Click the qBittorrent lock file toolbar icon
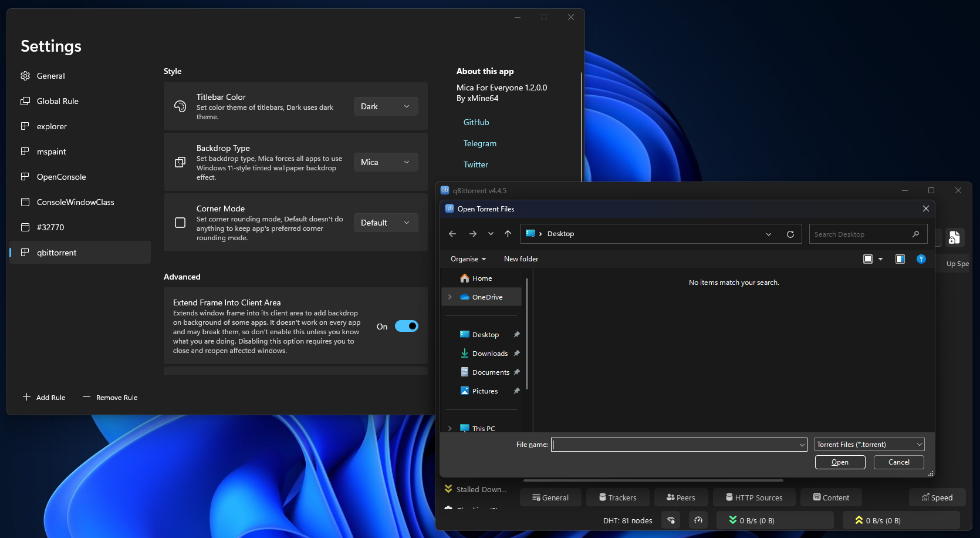Screen dimensions: 980x538 point(954,237)
